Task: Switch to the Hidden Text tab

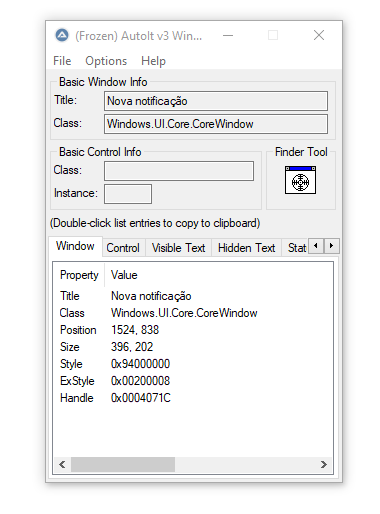Action: (x=246, y=248)
